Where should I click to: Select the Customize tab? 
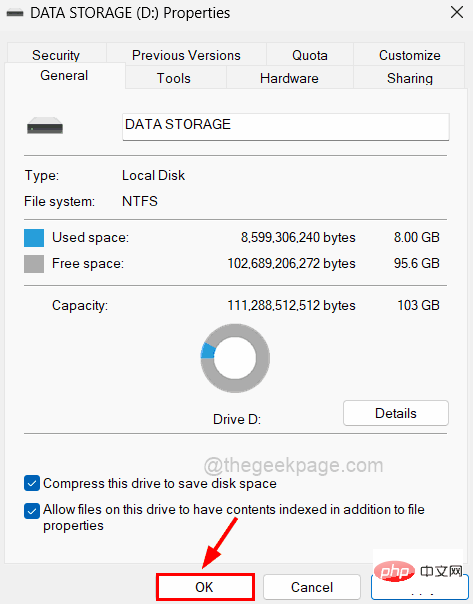pos(409,55)
